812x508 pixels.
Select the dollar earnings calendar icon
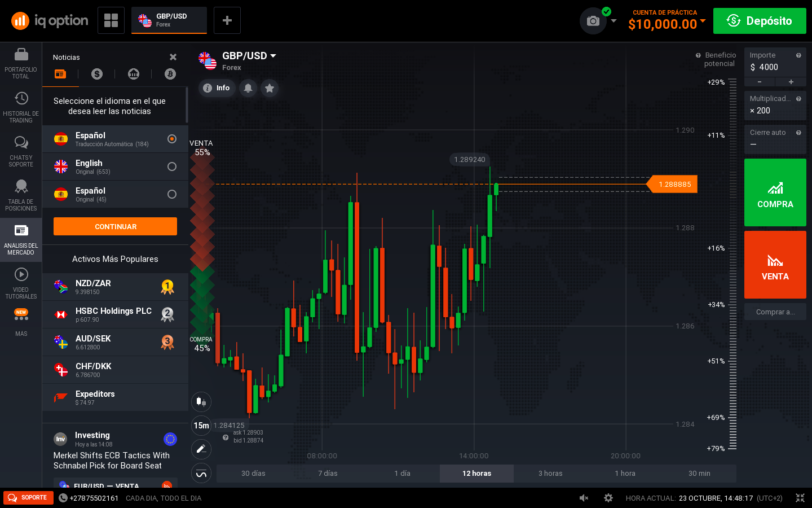pos(97,74)
